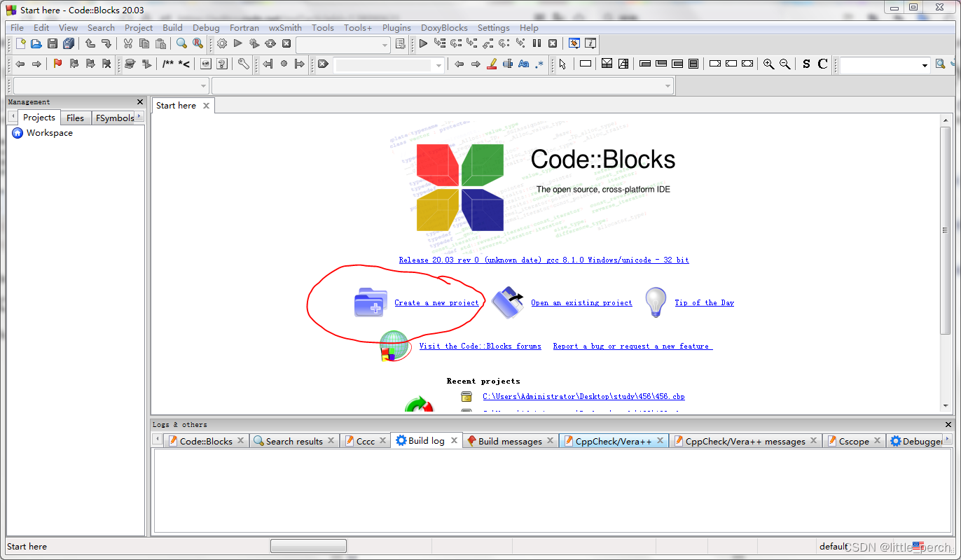961x560 pixels.
Task: Click the green Run play icon
Action: pyautogui.click(x=238, y=43)
